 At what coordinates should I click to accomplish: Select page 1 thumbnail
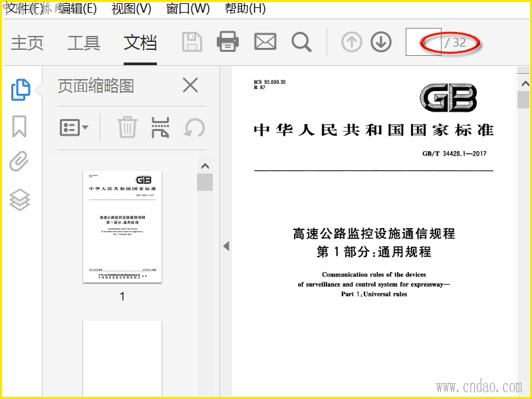click(122, 227)
